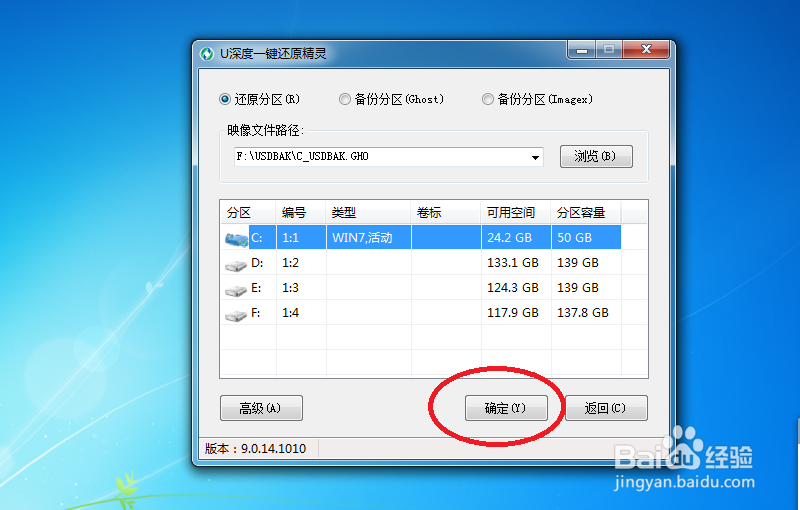Select the F: partition label
The width and height of the screenshot is (800, 510).
pyautogui.click(x=256, y=313)
